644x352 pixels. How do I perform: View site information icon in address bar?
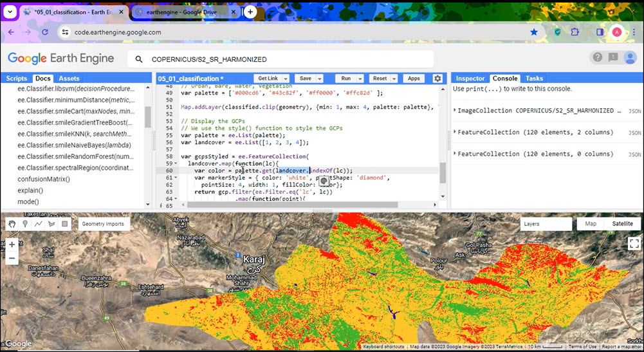(65, 32)
